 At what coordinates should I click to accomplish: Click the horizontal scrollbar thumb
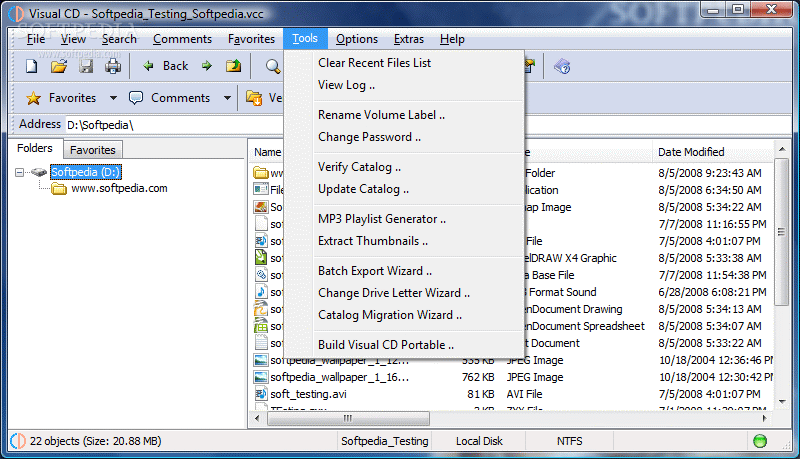click(348, 419)
